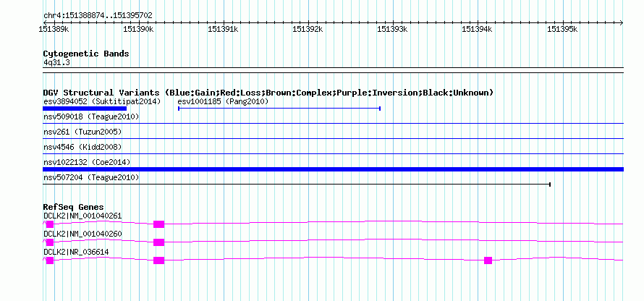The width and height of the screenshot is (644, 301).
Task: Click the 151395k ruler tick label
Action: click(x=562, y=29)
